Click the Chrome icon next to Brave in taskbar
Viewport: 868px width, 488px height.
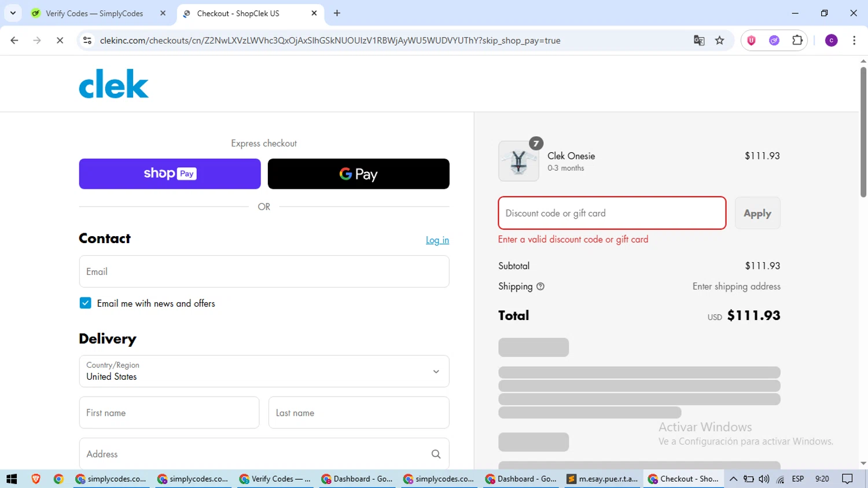click(x=58, y=479)
